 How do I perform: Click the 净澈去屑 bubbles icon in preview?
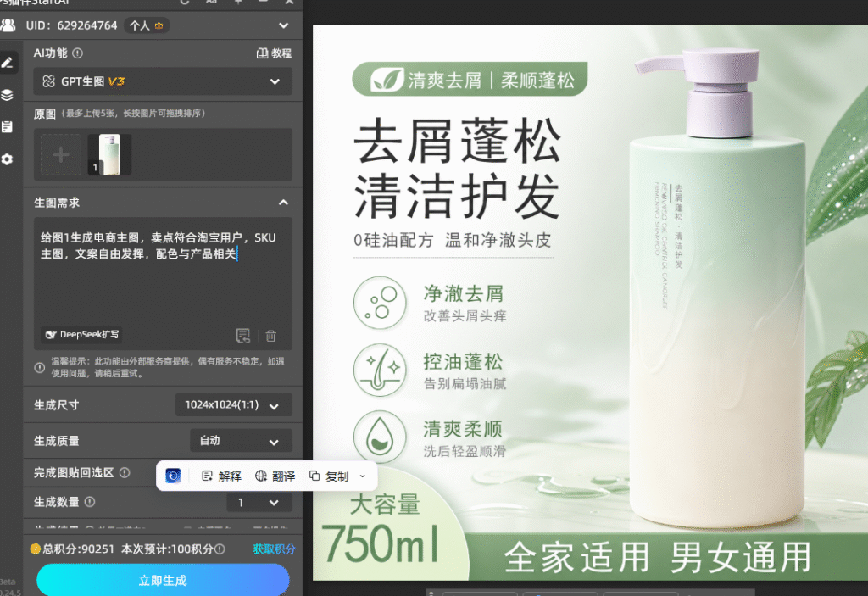tap(380, 303)
